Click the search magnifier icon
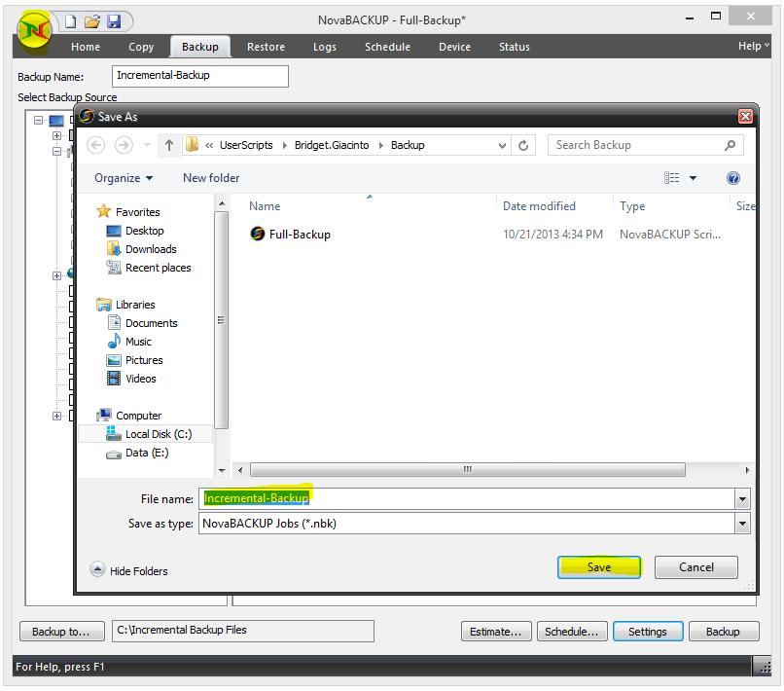This screenshot has width=784, height=691. point(730,145)
